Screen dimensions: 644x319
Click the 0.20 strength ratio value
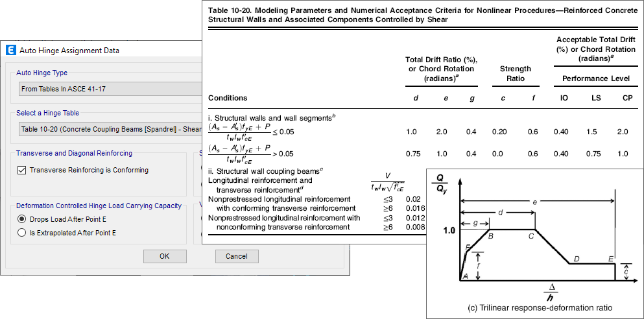click(x=499, y=132)
